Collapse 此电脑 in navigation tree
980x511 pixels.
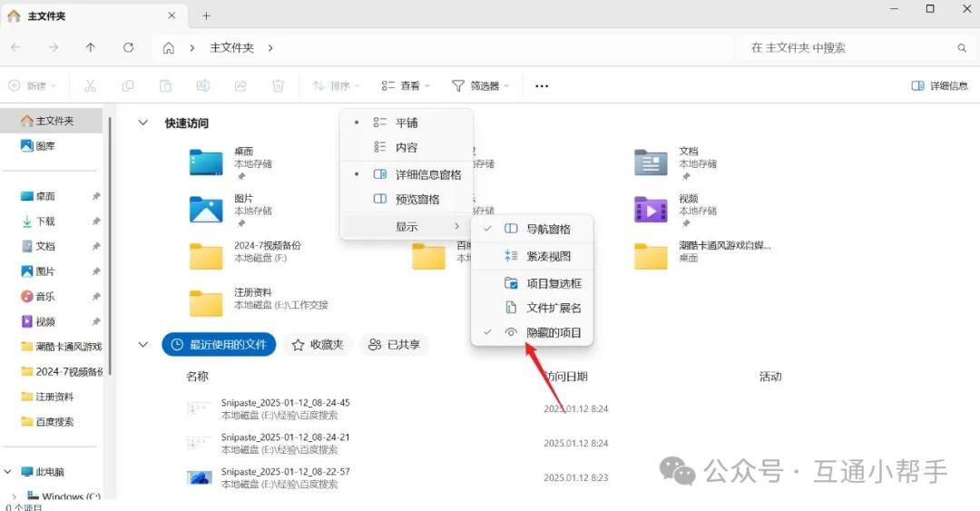pyautogui.click(x=8, y=472)
